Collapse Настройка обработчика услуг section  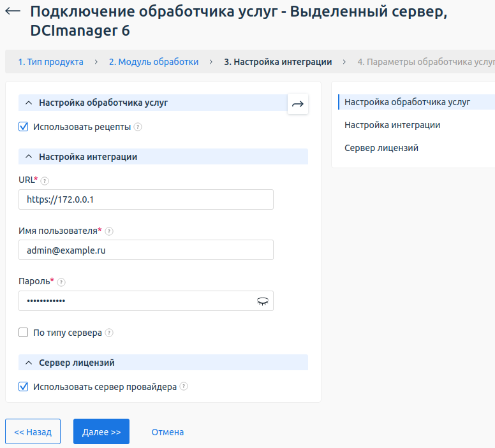click(29, 103)
